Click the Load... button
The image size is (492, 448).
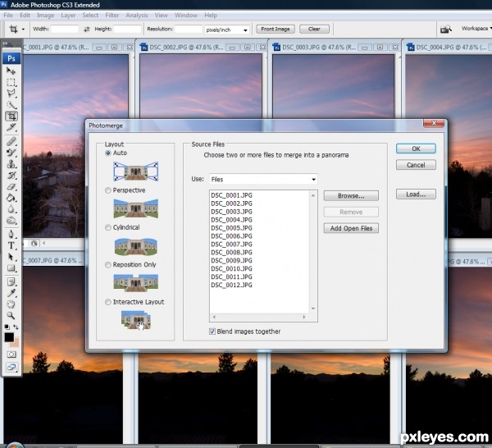click(416, 194)
